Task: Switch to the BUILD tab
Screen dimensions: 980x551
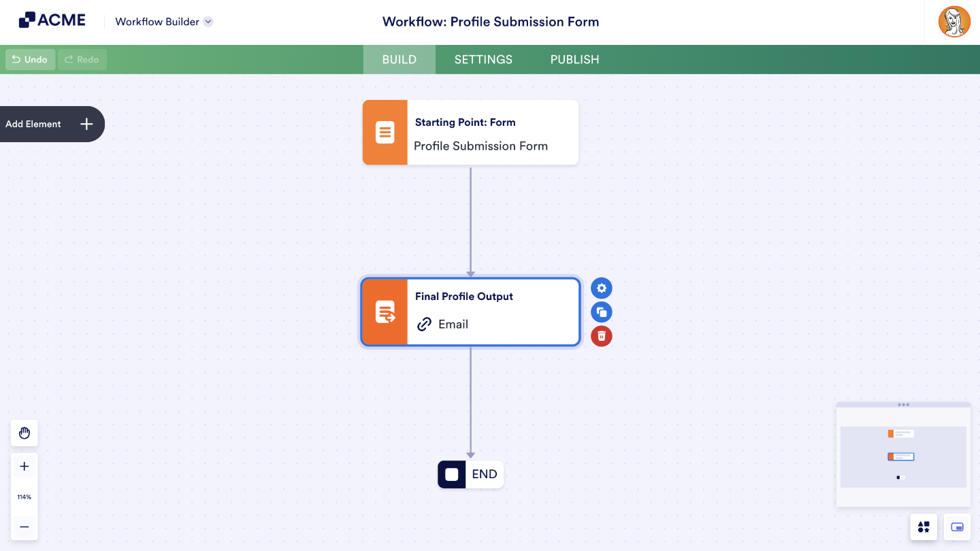Action: click(x=399, y=60)
